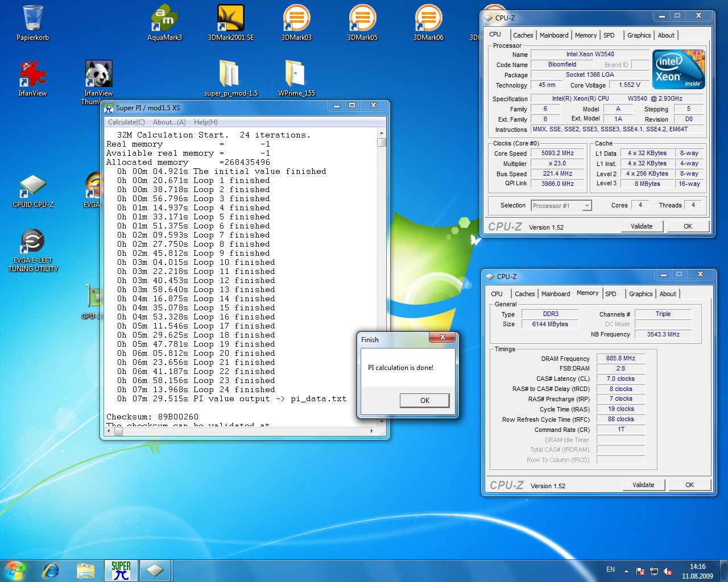Open the WPrime_155 folder
The height and width of the screenshot is (582, 728).
pos(296,78)
